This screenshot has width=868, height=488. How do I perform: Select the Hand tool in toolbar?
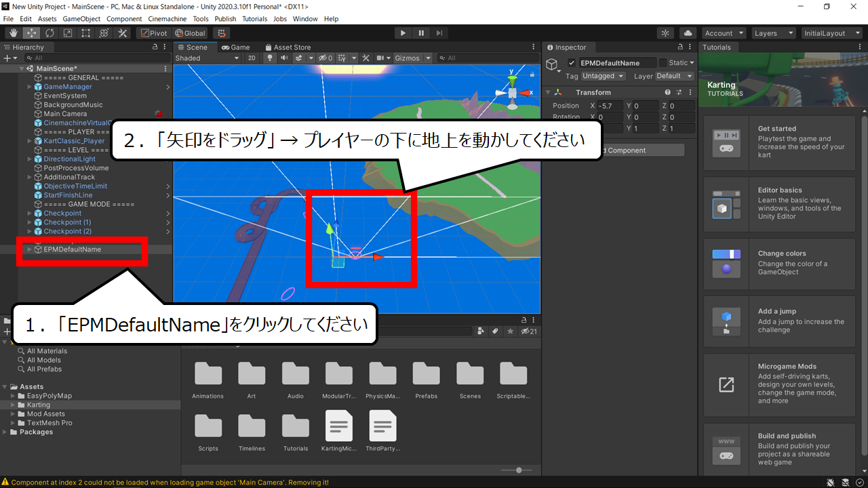[14, 33]
